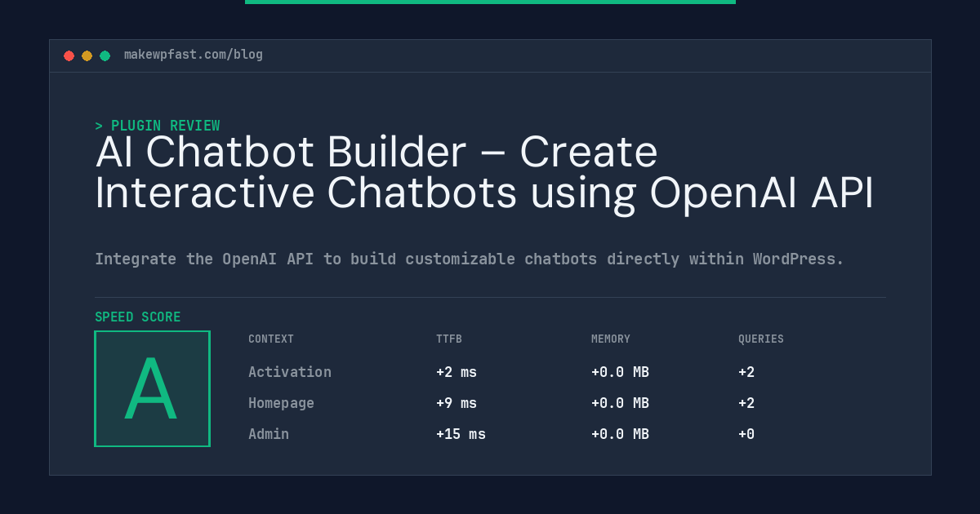Click the '+2 ms' Activation TTFB value
This screenshot has height=514, width=980.
coord(457,372)
